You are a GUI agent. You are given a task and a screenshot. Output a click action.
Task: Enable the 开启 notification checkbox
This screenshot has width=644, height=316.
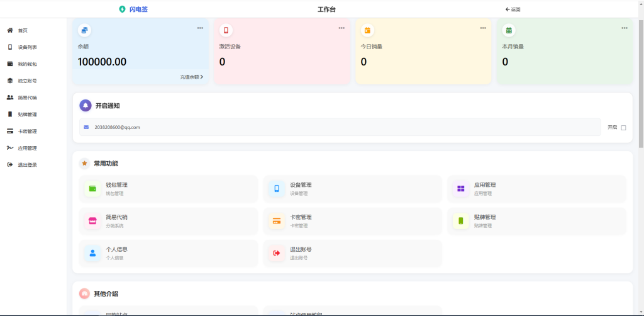623,128
